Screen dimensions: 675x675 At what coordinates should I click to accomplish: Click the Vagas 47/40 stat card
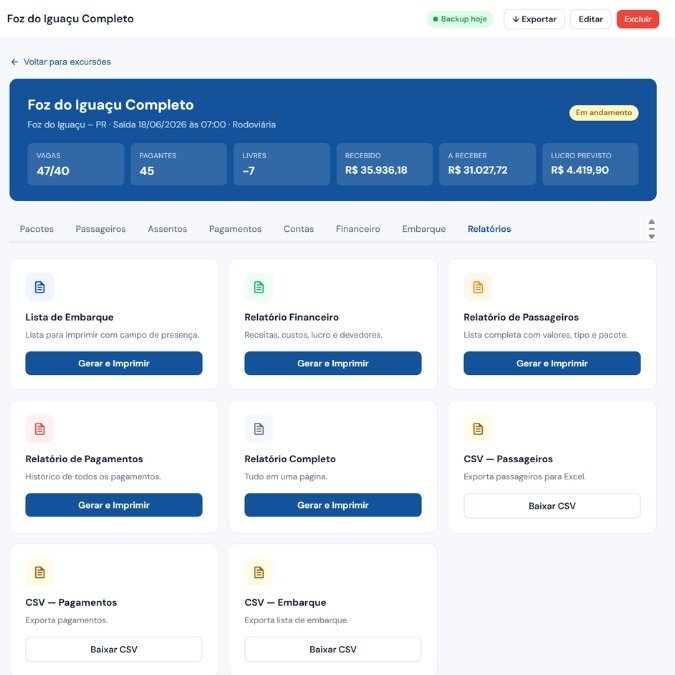click(x=76, y=164)
